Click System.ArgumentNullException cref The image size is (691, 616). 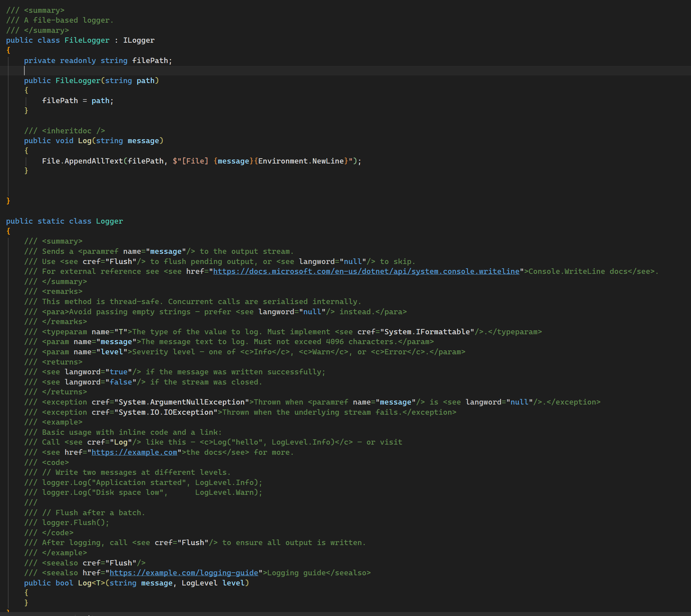point(182,402)
